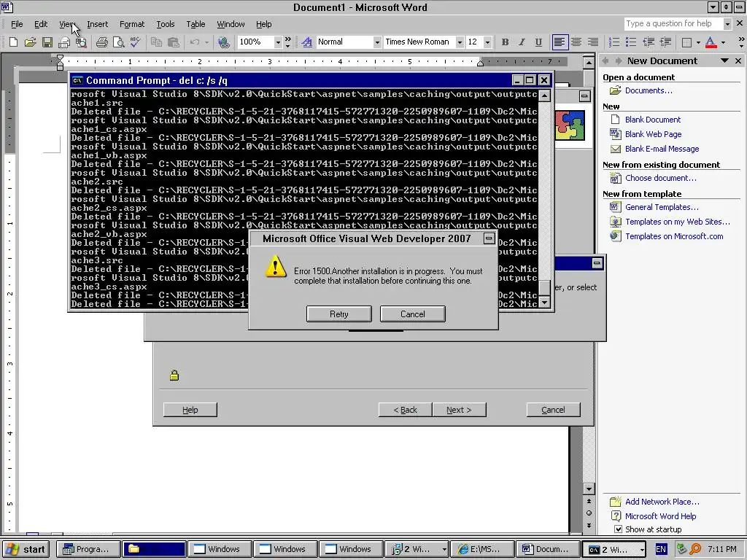
Task: Open the Undo history dropdown arrow
Action: (x=206, y=42)
